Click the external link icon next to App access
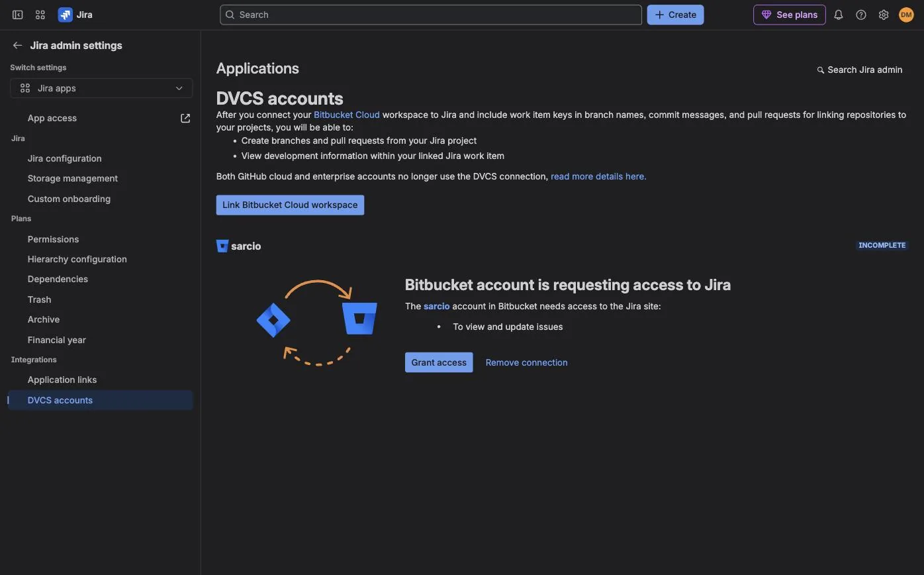The width and height of the screenshot is (924, 575). tap(185, 119)
